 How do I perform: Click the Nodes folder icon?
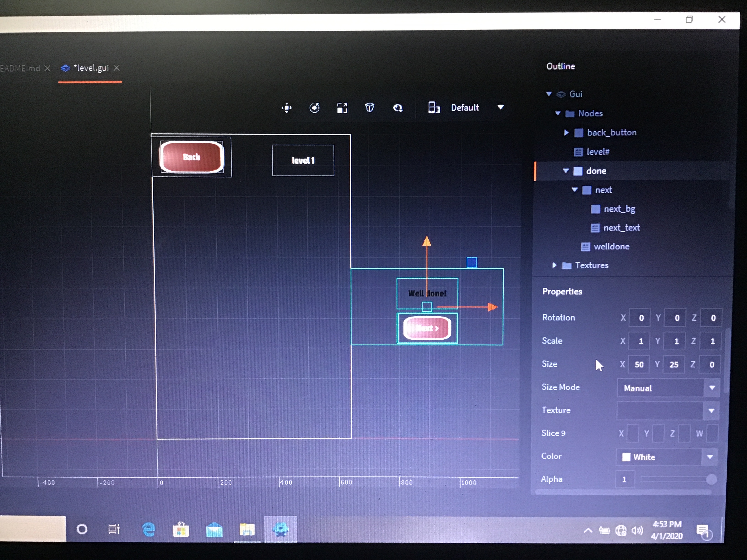point(570,113)
